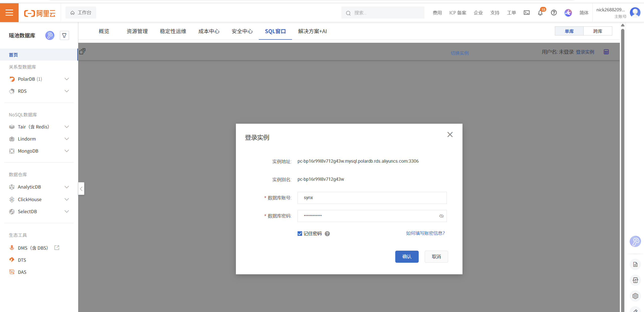
Task: Open the orange hamburger main menu
Action: [9, 13]
